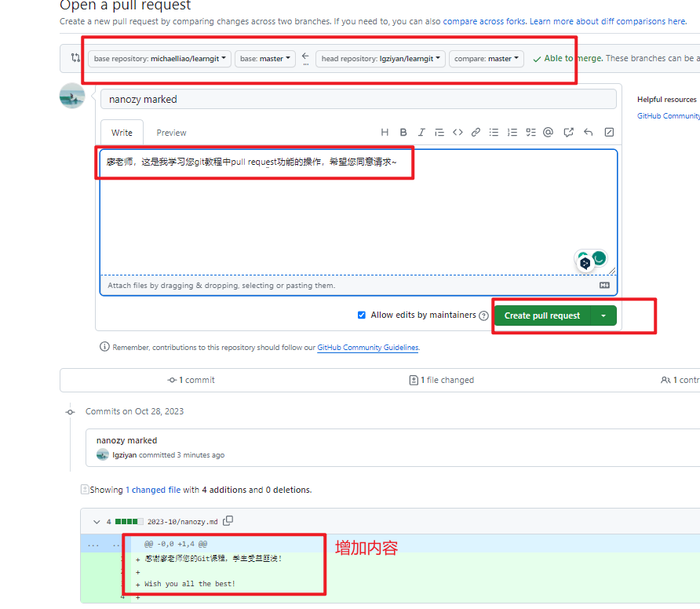The height and width of the screenshot is (609, 700).
Task: Open the 1 file changed tab
Action: [x=442, y=380]
